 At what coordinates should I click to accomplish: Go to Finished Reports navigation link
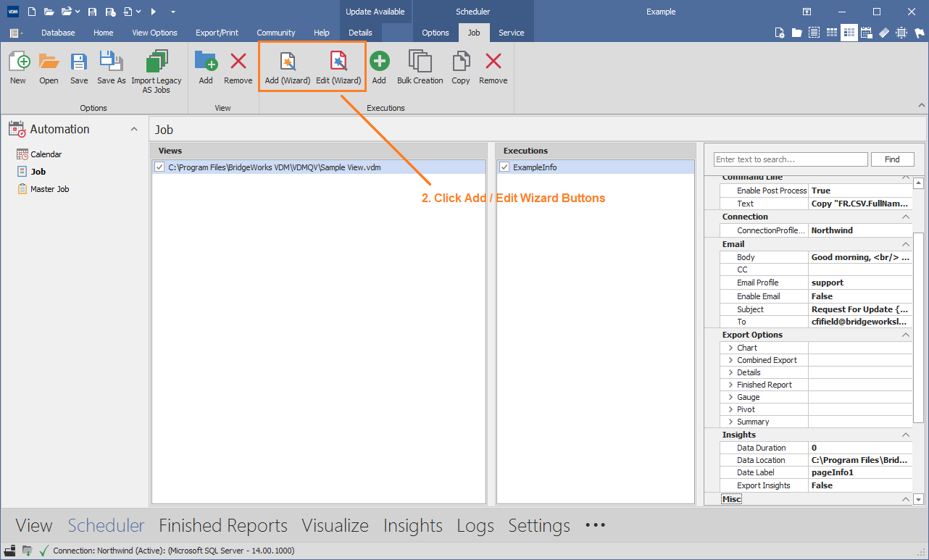223,525
